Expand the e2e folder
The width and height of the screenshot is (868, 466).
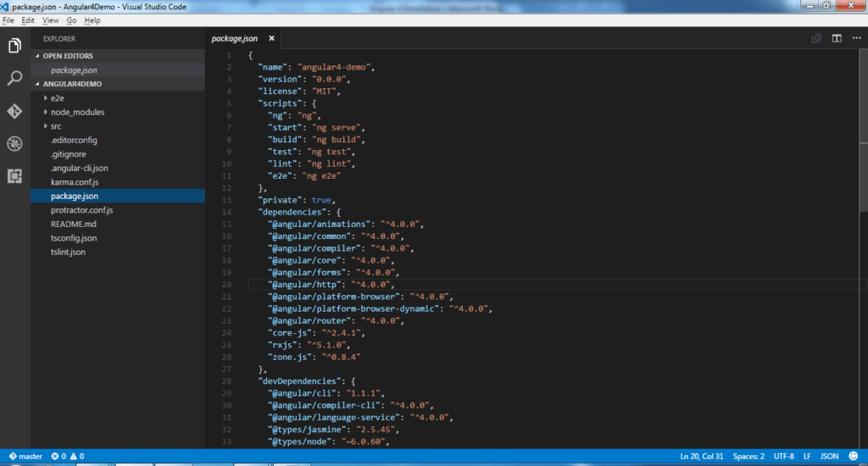pos(46,98)
